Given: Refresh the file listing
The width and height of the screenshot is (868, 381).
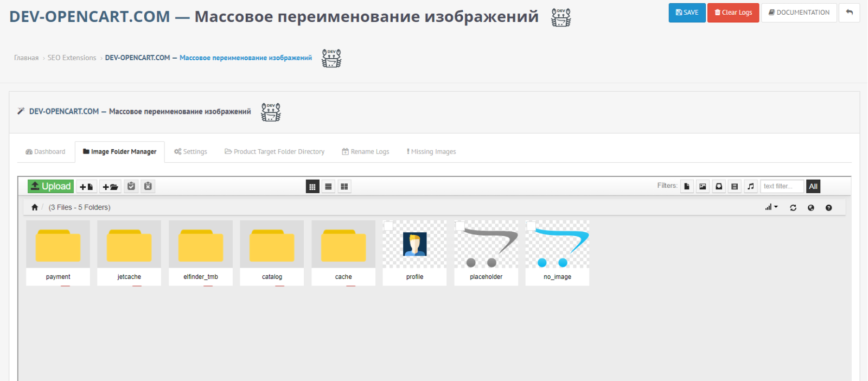Looking at the screenshot, I should (x=793, y=207).
